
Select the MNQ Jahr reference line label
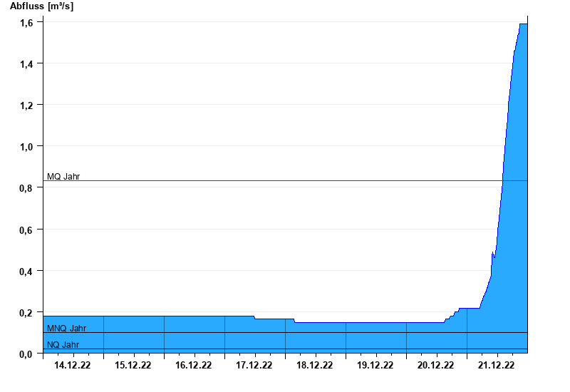(x=67, y=329)
